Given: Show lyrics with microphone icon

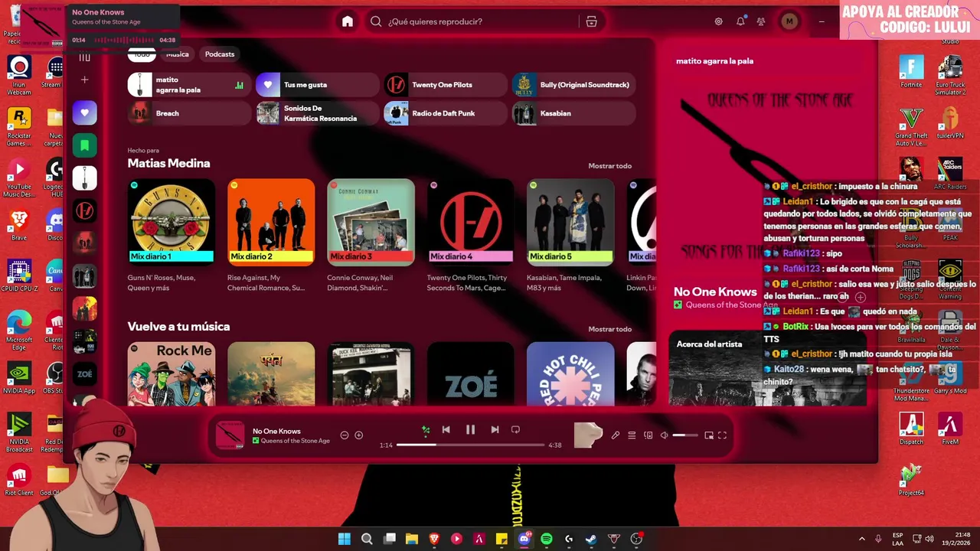Looking at the screenshot, I should pyautogui.click(x=615, y=435).
